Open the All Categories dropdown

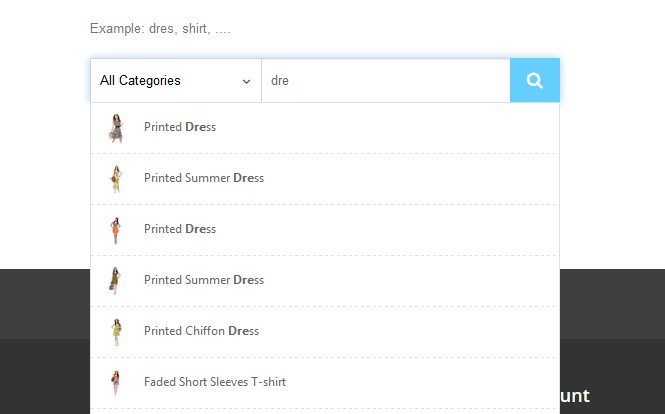(176, 81)
